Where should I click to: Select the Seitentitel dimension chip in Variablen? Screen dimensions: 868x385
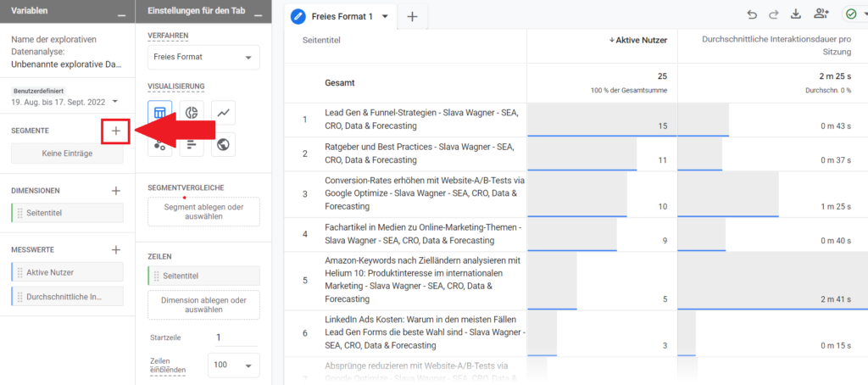click(67, 213)
